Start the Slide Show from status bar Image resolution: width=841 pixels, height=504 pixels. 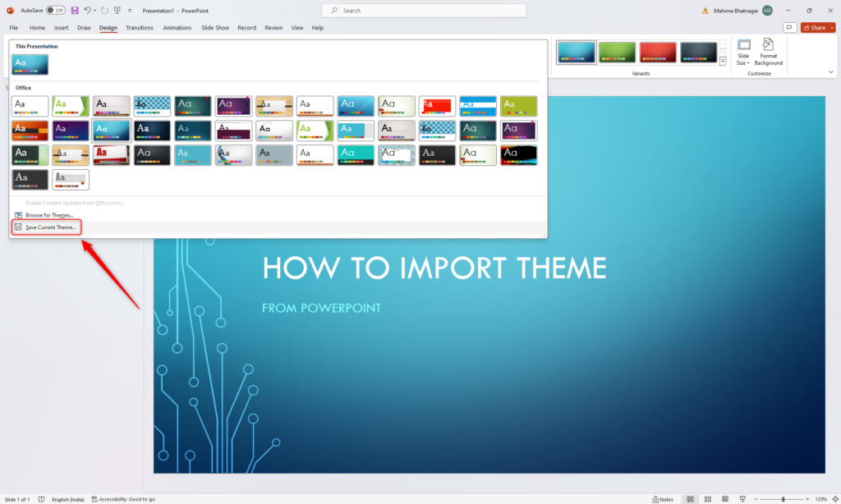[x=742, y=498]
